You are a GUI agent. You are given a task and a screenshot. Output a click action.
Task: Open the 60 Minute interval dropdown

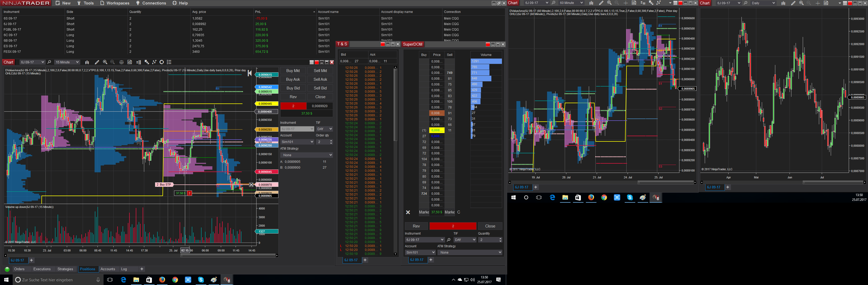571,3
